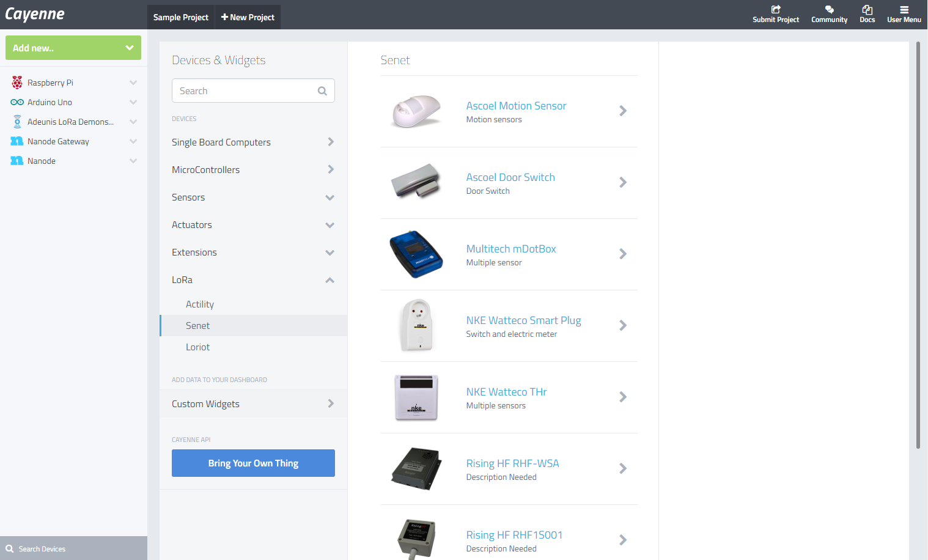Click the Nanode Gateway device icon
The width and height of the screenshot is (928, 560).
(x=17, y=141)
